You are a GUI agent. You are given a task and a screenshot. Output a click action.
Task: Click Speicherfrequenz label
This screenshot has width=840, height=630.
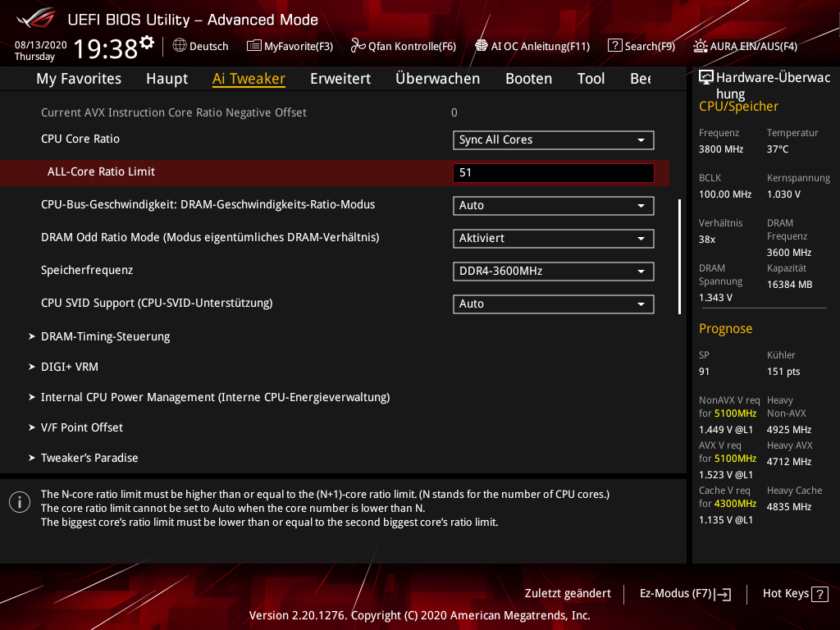coord(87,270)
